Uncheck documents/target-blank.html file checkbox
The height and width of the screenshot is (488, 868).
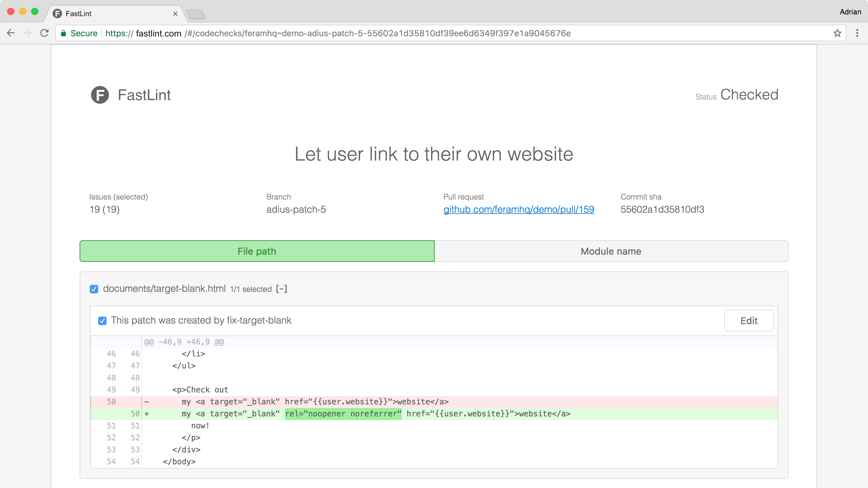[x=94, y=289]
